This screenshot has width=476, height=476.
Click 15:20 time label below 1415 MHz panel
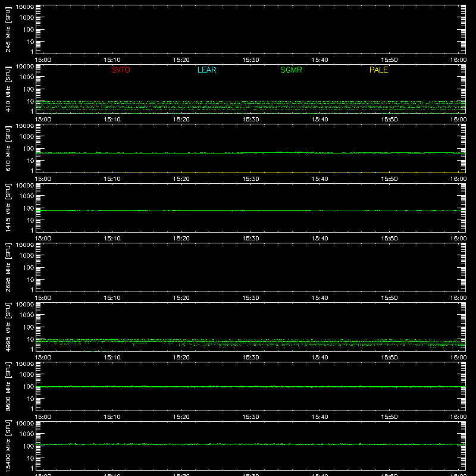click(x=181, y=239)
